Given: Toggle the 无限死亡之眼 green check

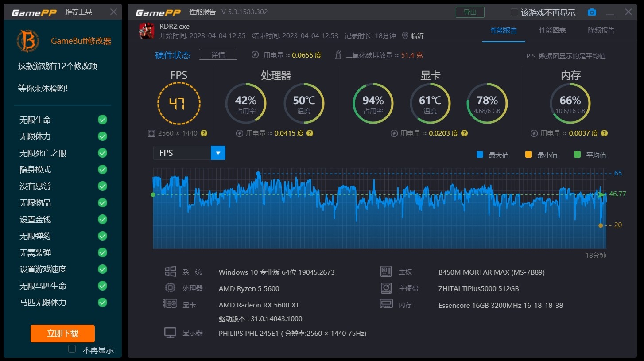Looking at the screenshot, I should 102,153.
